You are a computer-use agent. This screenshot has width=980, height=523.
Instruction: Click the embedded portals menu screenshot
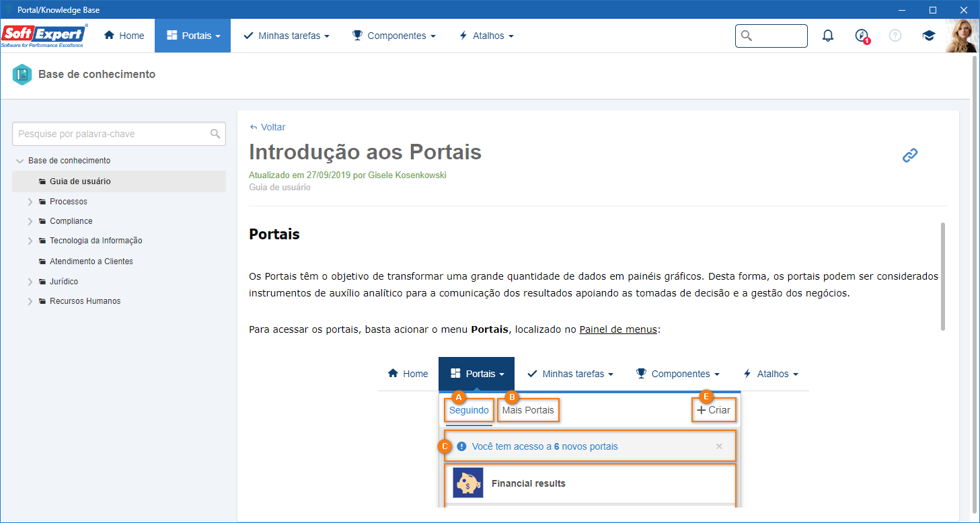coord(593,432)
